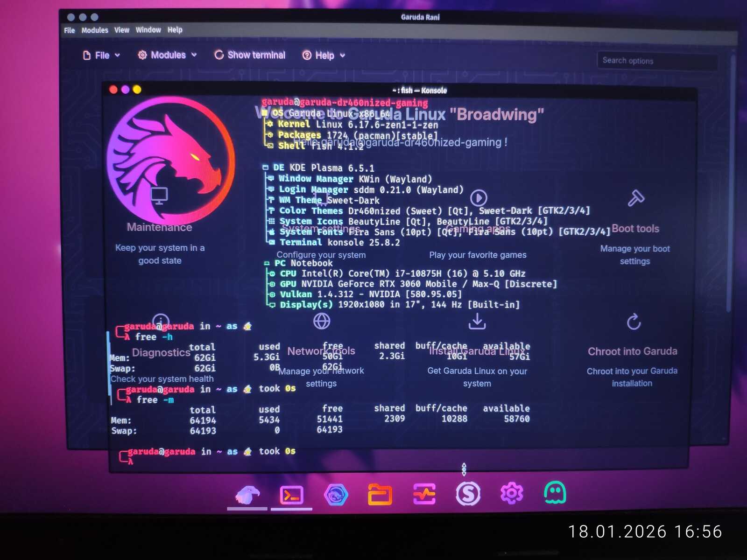Expand the Help toolbar dropdown in Garuda Rani

324,56
